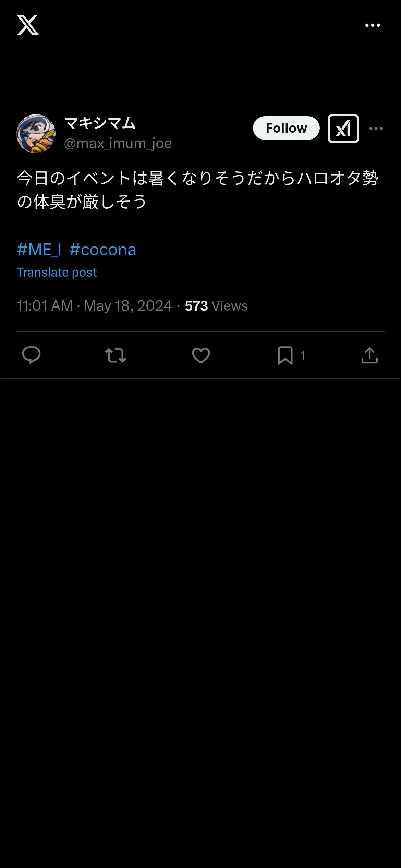Screen dimensions: 401x868
Task: Like the post with the heart icon
Action: click(x=201, y=355)
